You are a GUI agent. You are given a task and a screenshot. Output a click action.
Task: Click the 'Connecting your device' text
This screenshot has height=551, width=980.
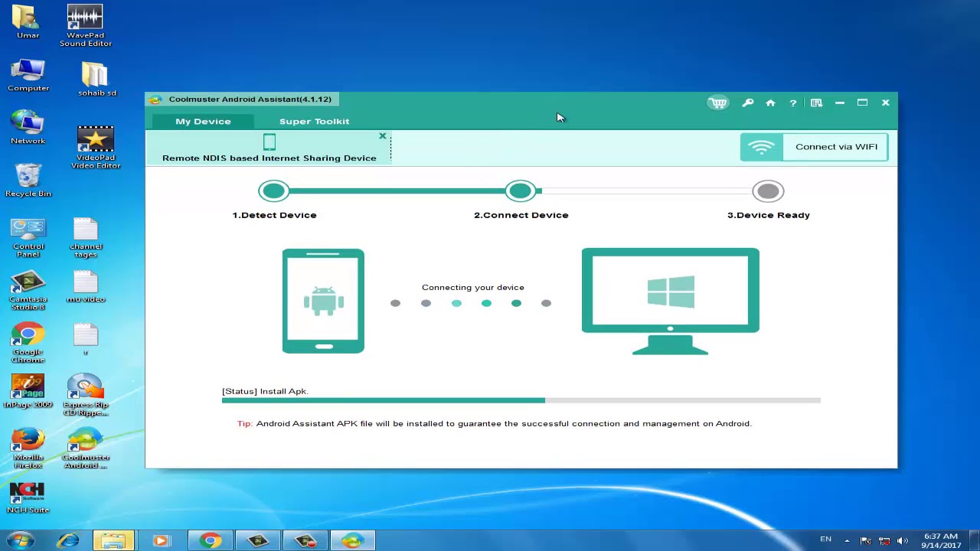(x=472, y=287)
